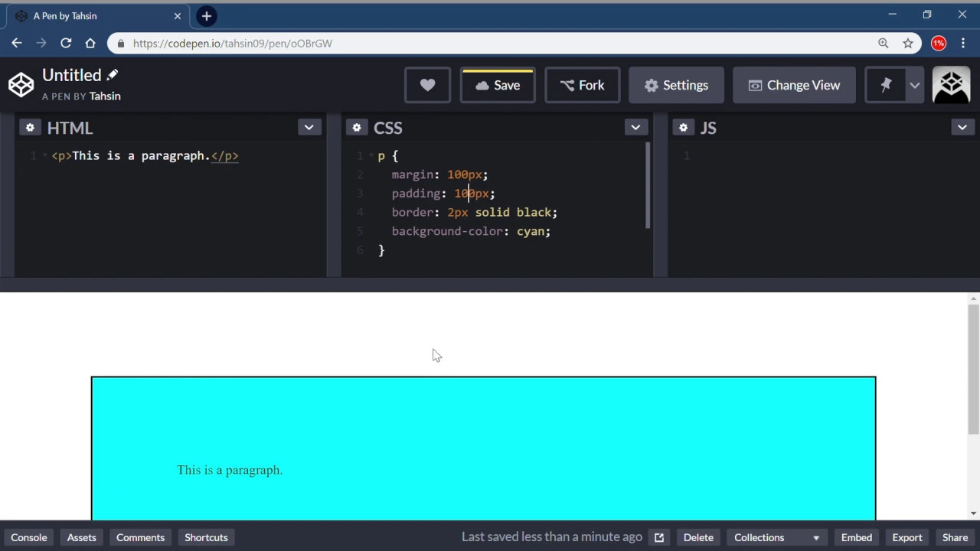Save the pen

498,85
